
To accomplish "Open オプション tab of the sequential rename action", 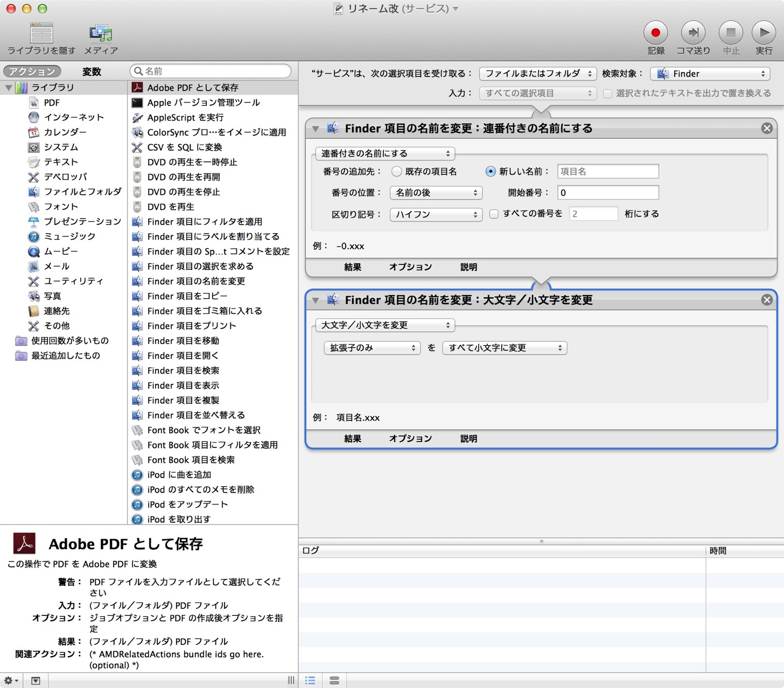I will click(410, 267).
